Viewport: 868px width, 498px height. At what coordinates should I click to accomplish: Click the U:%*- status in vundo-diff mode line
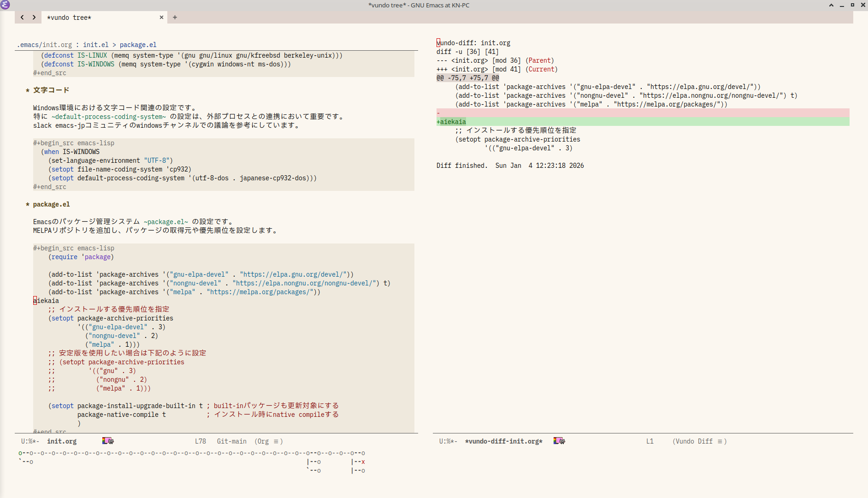point(448,441)
